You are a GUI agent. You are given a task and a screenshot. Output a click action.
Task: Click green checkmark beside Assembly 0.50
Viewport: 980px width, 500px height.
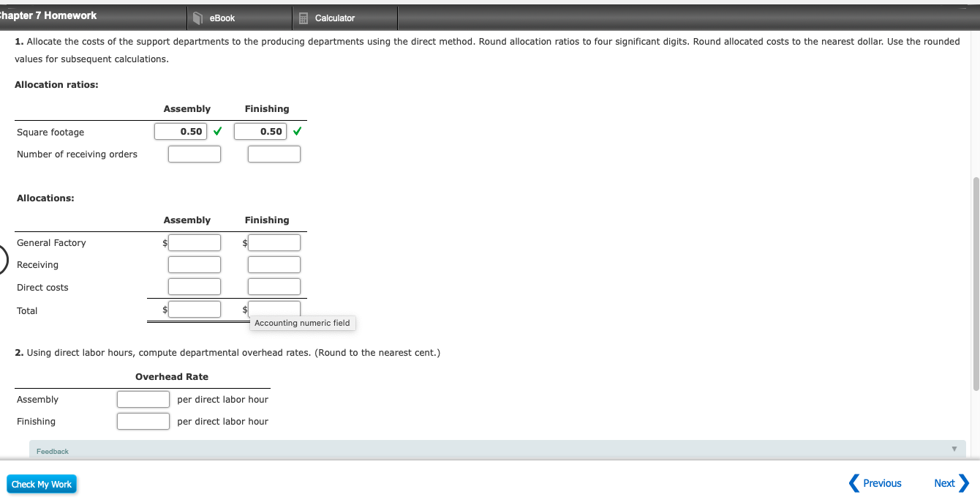[217, 132]
